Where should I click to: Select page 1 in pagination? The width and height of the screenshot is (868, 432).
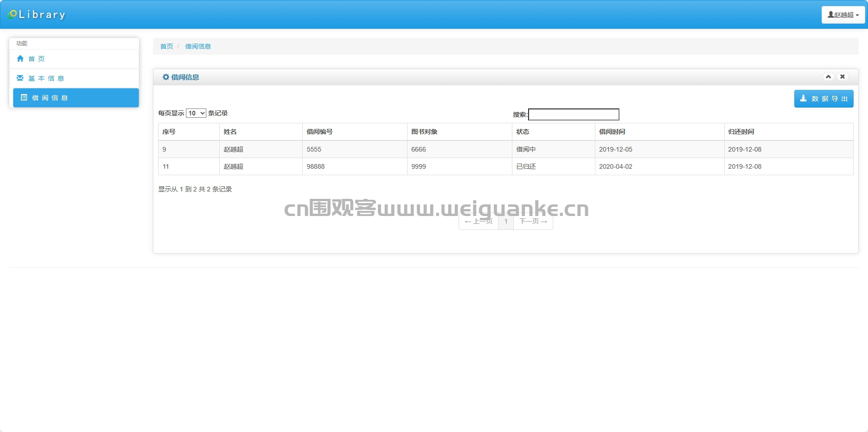[506, 222]
